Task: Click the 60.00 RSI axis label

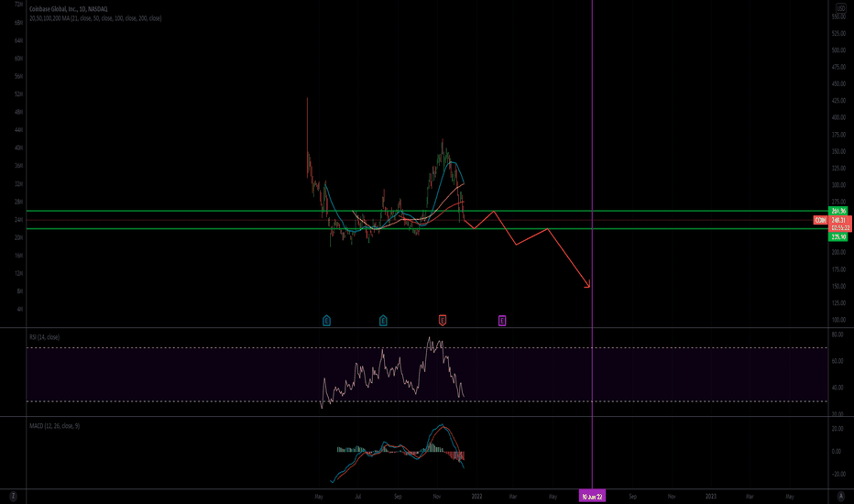Action: click(x=838, y=361)
